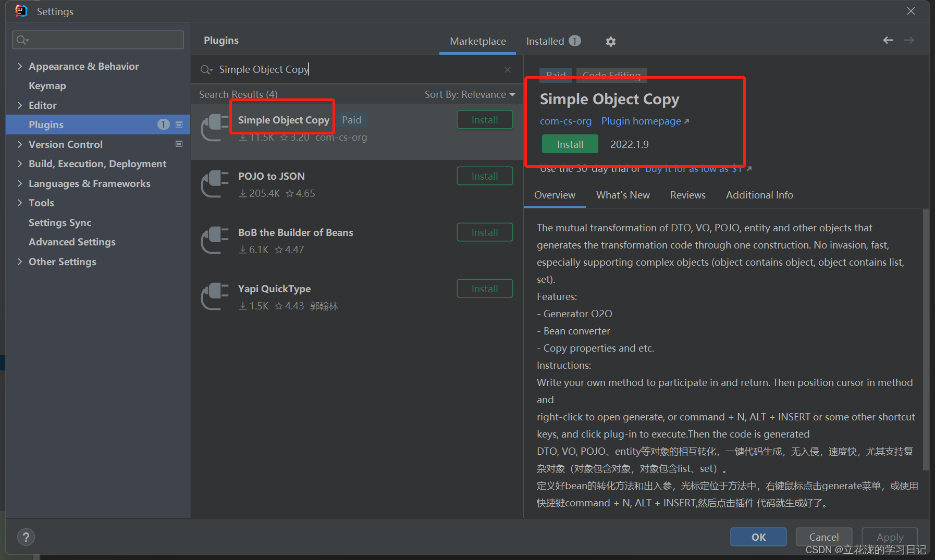Expand Build, Execution, Deployment section

tap(20, 164)
